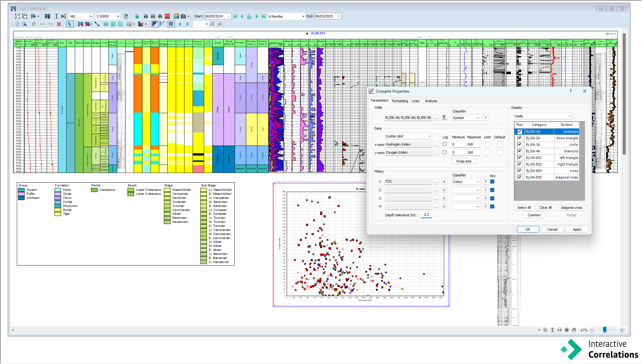Toggle Key checkbox for filter 4
The height and width of the screenshot is (364, 642).
(x=492, y=206)
